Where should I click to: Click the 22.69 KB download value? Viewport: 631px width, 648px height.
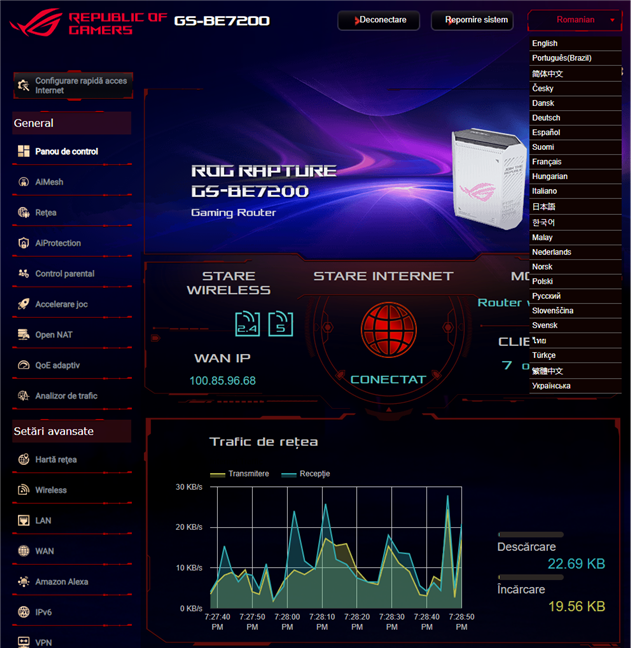(x=576, y=564)
